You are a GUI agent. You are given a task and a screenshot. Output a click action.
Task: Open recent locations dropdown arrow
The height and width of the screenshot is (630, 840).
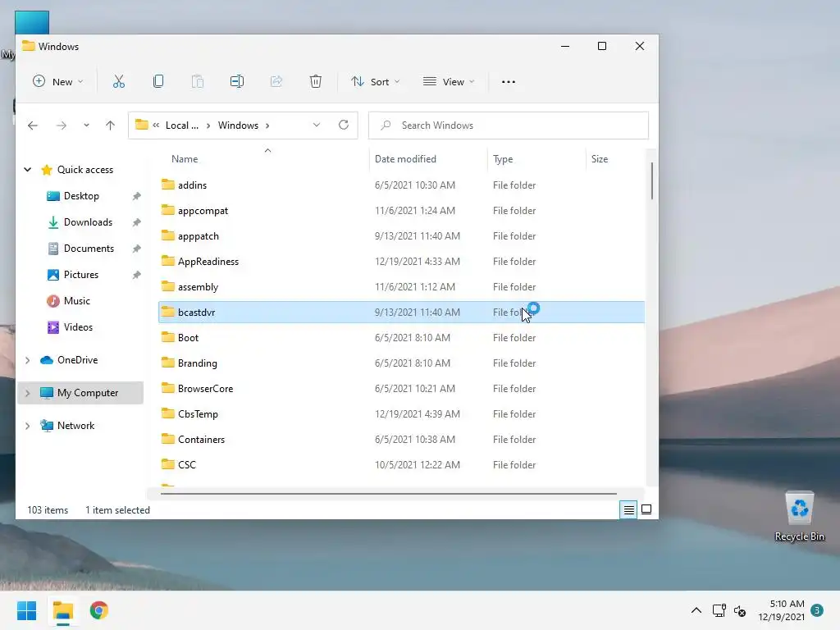click(x=86, y=126)
